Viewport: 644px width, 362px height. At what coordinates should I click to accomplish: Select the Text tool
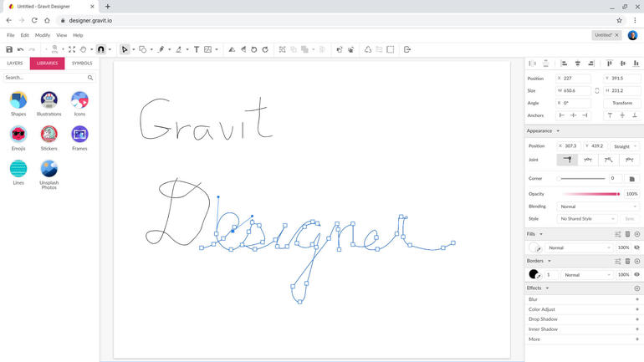click(x=197, y=49)
